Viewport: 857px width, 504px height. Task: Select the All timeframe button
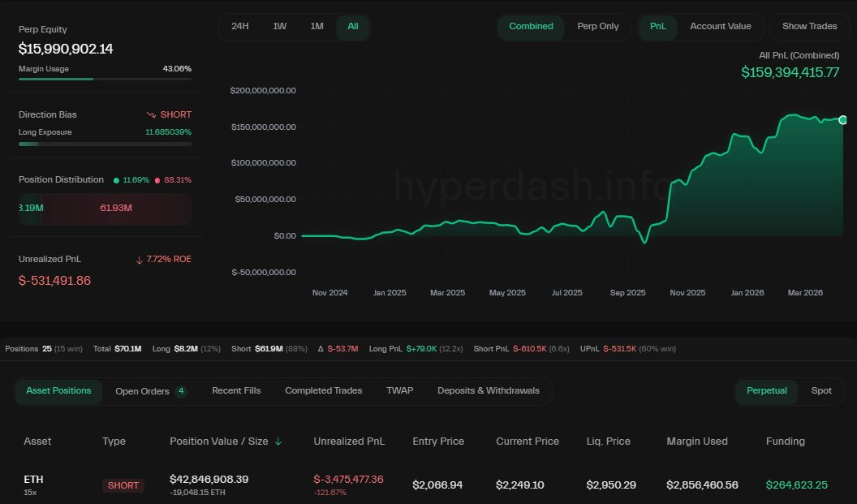[x=352, y=26]
